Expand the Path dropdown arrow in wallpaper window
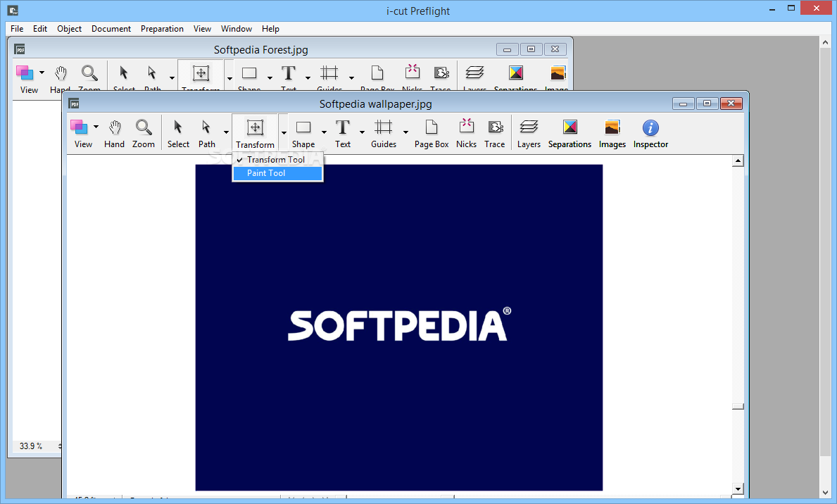837x504 pixels. (227, 132)
